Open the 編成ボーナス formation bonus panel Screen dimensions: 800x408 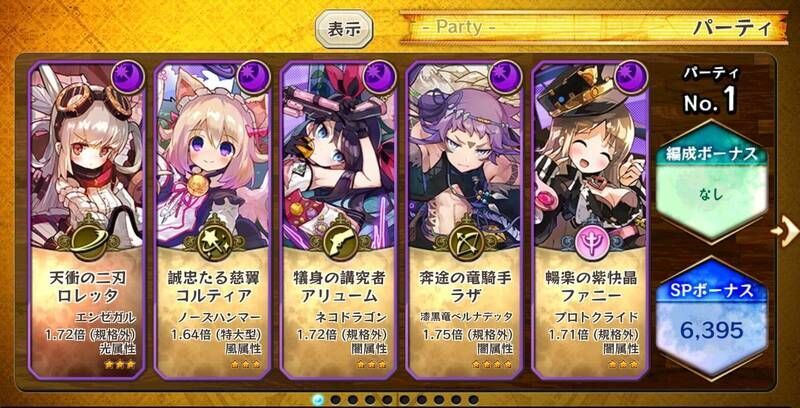(712, 181)
